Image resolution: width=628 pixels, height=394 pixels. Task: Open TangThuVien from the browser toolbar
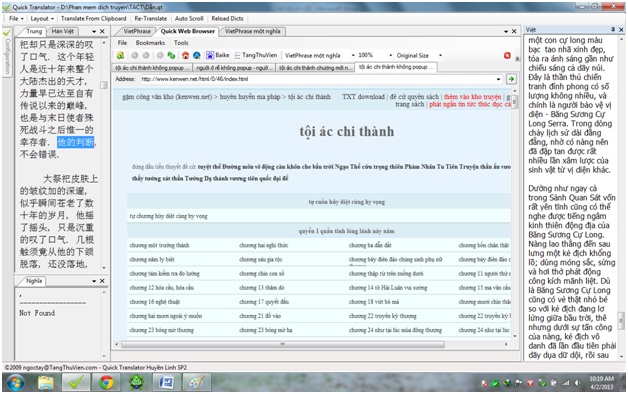point(256,55)
